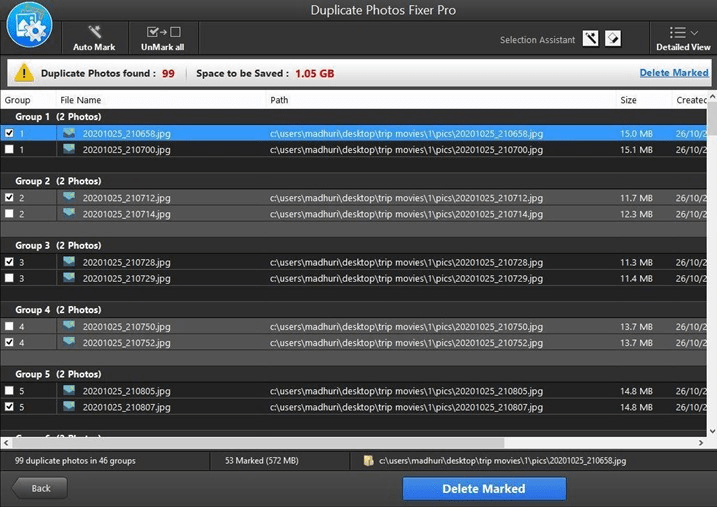Click the horizontal scrollbar left arrow
This screenshot has height=507, width=717.
click(6, 443)
